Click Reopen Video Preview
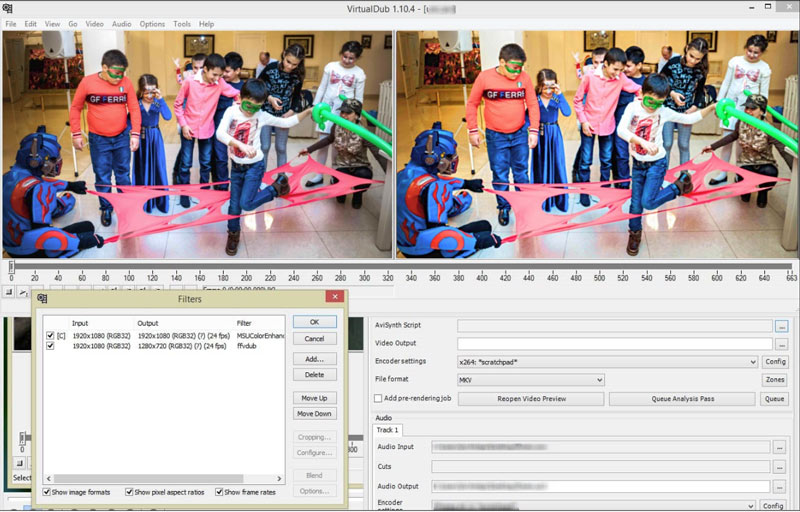 pos(531,399)
